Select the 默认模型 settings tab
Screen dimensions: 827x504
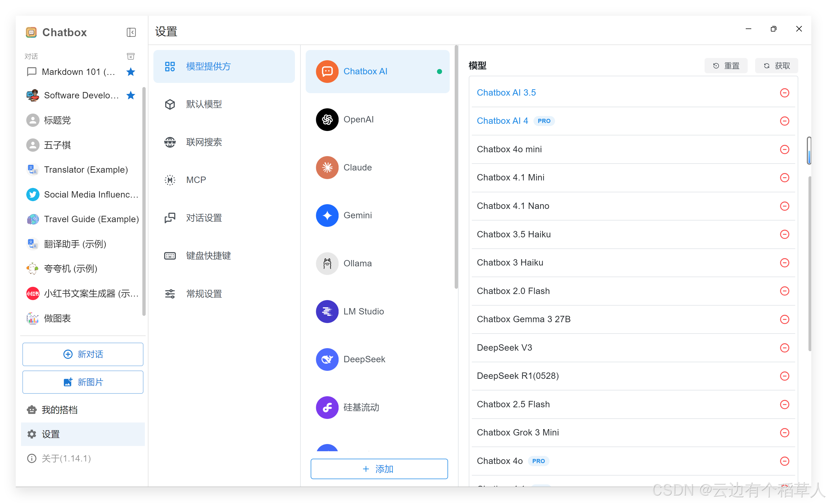coord(224,104)
